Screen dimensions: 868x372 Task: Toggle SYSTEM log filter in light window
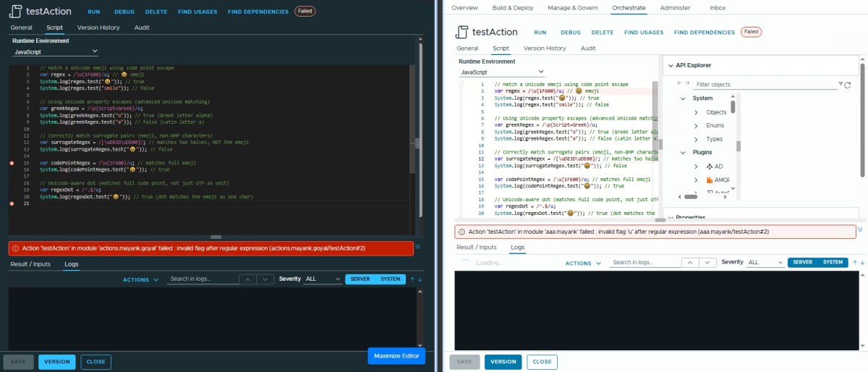[833, 263]
